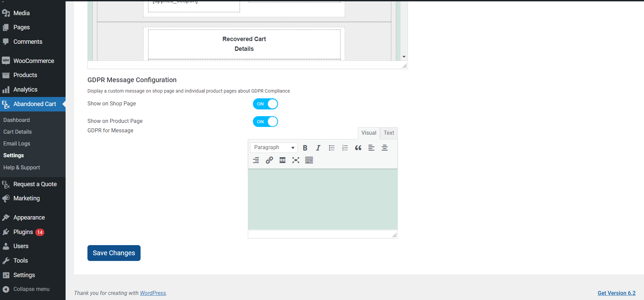The height and width of the screenshot is (300, 644).
Task: Click the GDPR Message Configuration heading
Action: pos(132,80)
